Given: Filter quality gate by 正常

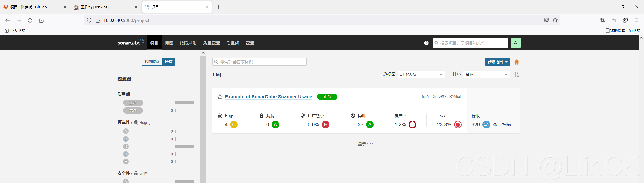Looking at the screenshot, I should 133,103.
